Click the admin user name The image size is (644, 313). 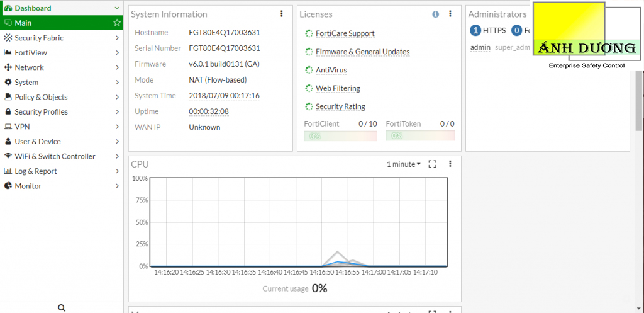coord(480,48)
